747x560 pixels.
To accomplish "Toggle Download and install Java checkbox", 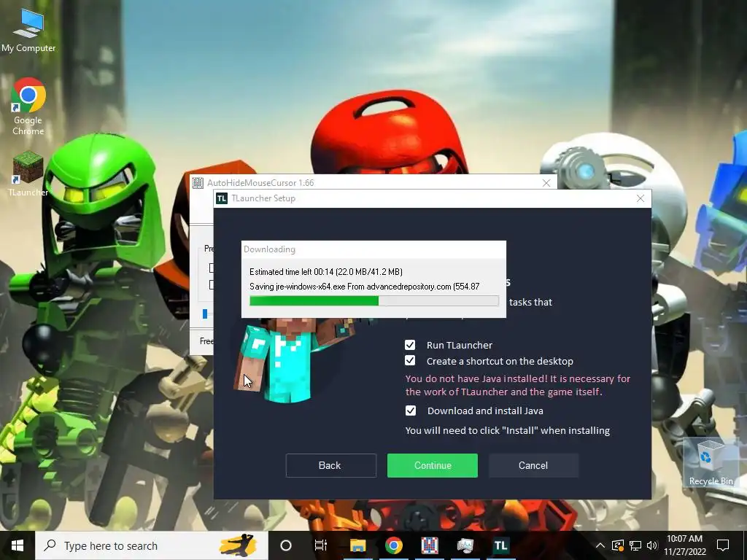I will (410, 411).
